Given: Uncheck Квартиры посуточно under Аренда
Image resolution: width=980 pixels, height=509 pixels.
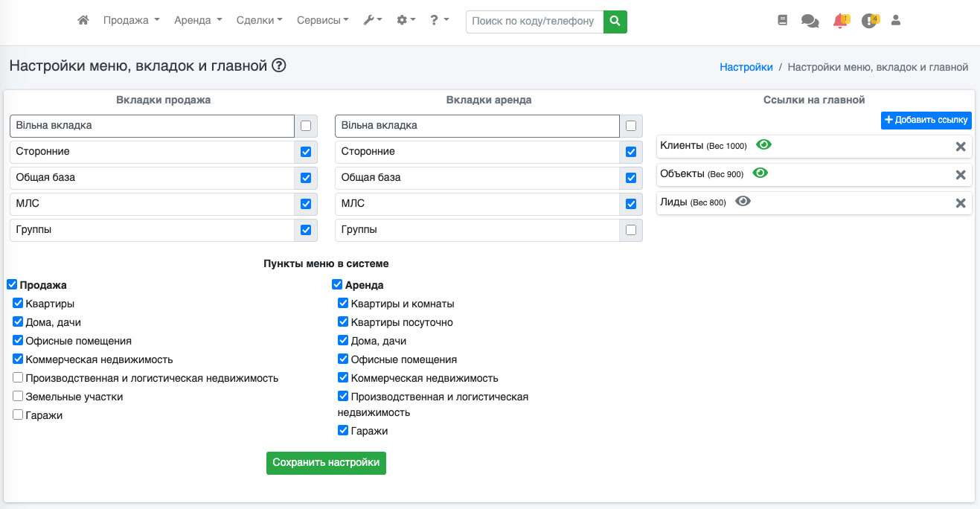Looking at the screenshot, I should click(x=343, y=322).
